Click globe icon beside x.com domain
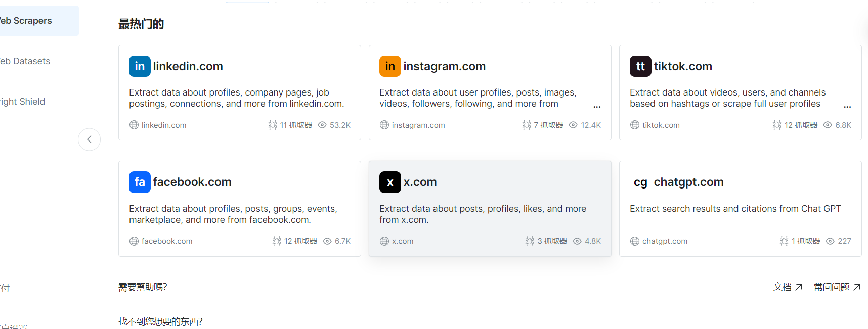This screenshot has width=868, height=329. (x=384, y=241)
